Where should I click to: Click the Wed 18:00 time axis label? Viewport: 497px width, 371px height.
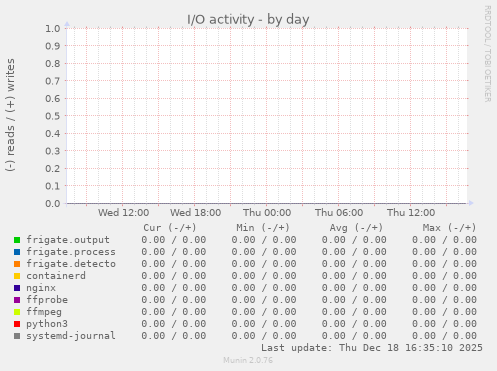(195, 213)
